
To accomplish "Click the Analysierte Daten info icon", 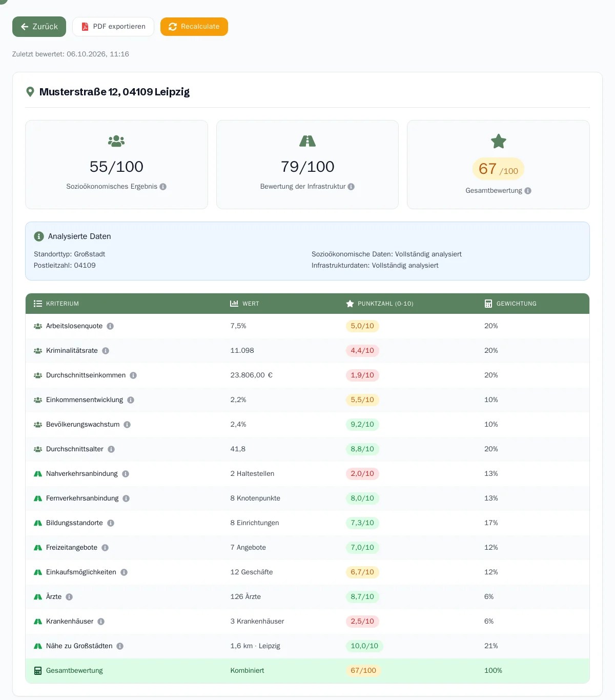I will 39,236.
